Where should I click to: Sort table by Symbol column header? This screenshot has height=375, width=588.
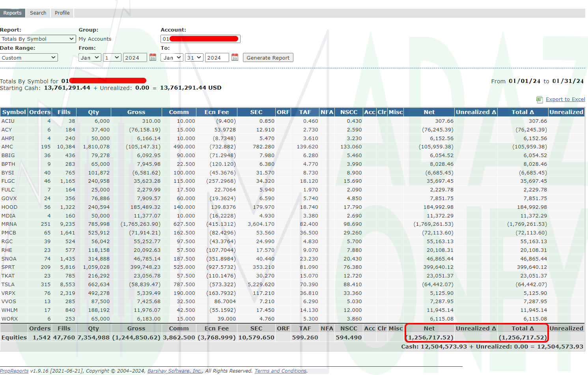click(14, 112)
